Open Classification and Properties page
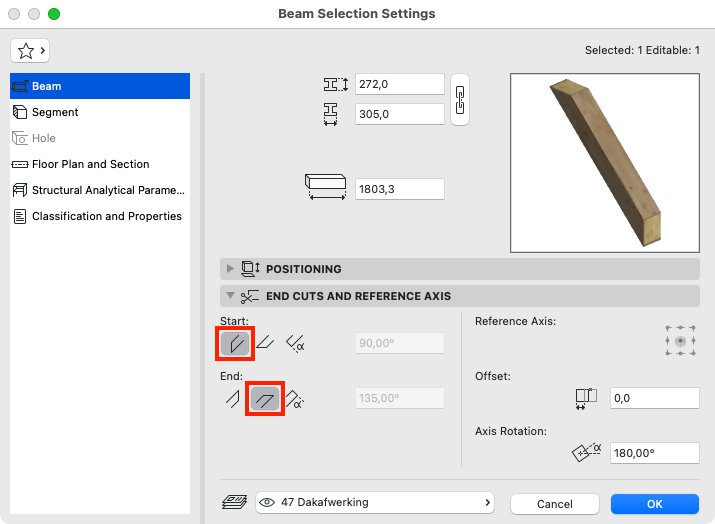 pyautogui.click(x=100, y=216)
